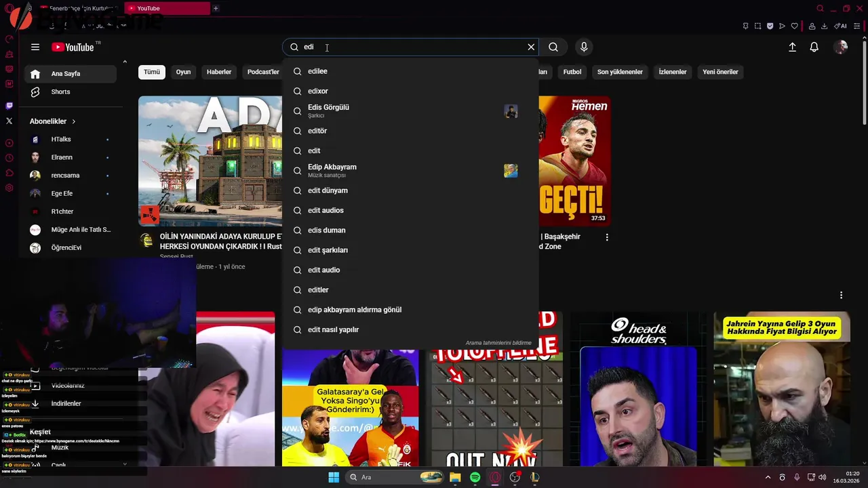
Task: Select the Haberler filter chip
Action: (x=219, y=72)
